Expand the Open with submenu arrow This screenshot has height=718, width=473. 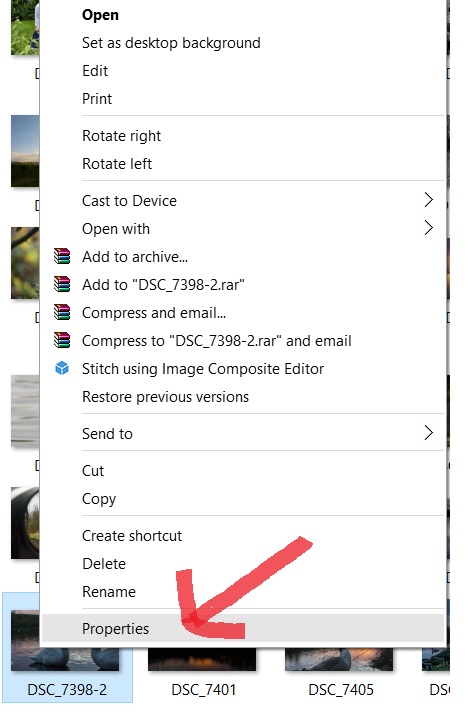429,228
